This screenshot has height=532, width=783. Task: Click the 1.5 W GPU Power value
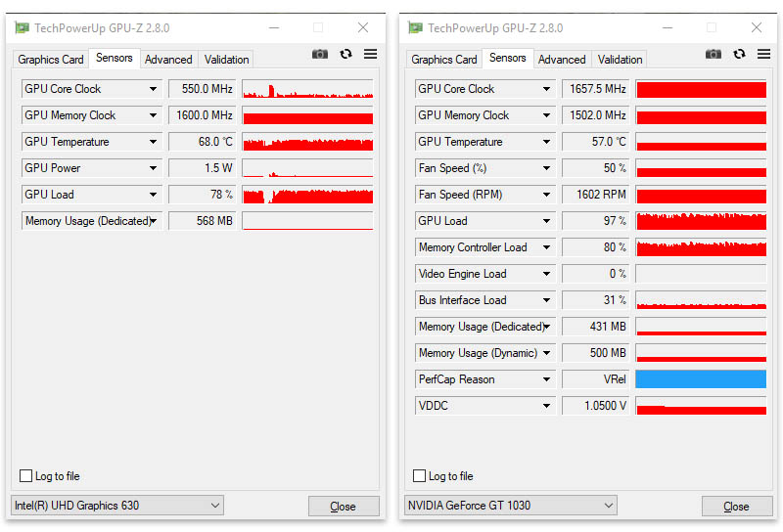203,168
